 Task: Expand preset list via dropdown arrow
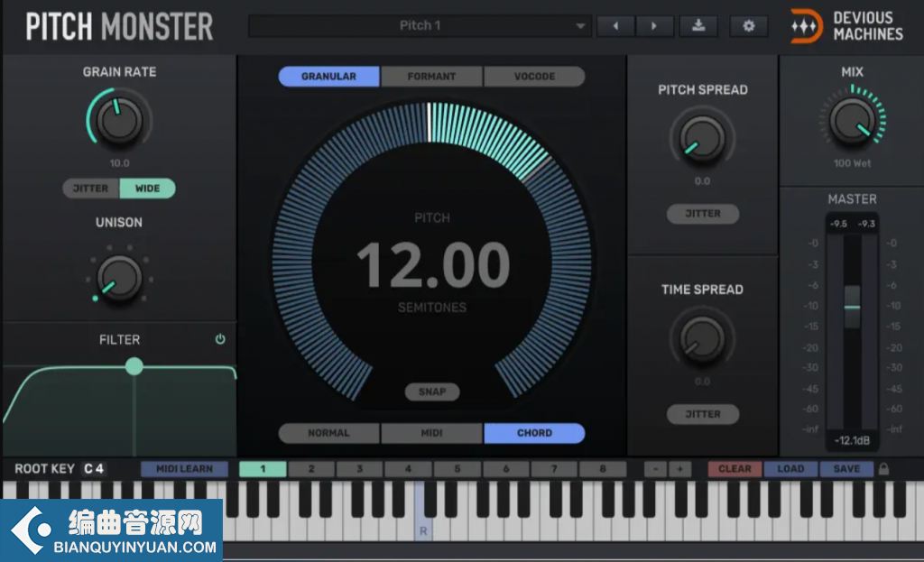[x=580, y=26]
